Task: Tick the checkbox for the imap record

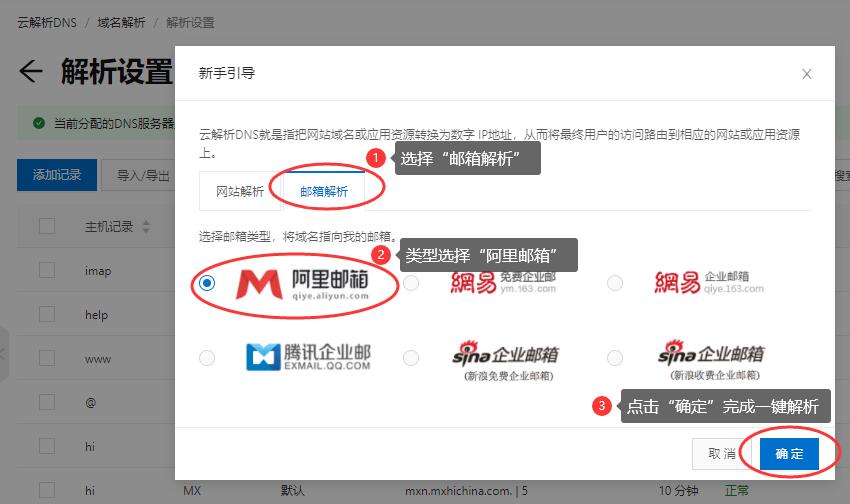Action: click(x=47, y=270)
